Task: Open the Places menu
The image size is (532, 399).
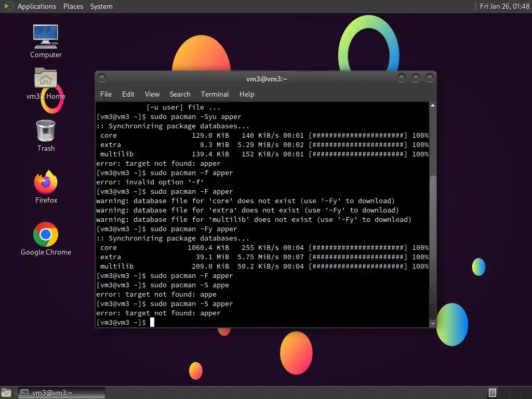Action: [73, 6]
